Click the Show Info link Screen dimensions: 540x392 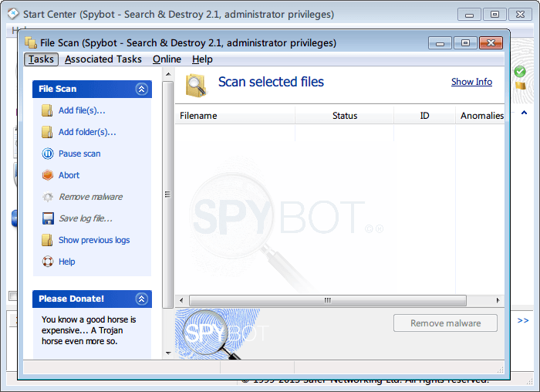point(471,82)
